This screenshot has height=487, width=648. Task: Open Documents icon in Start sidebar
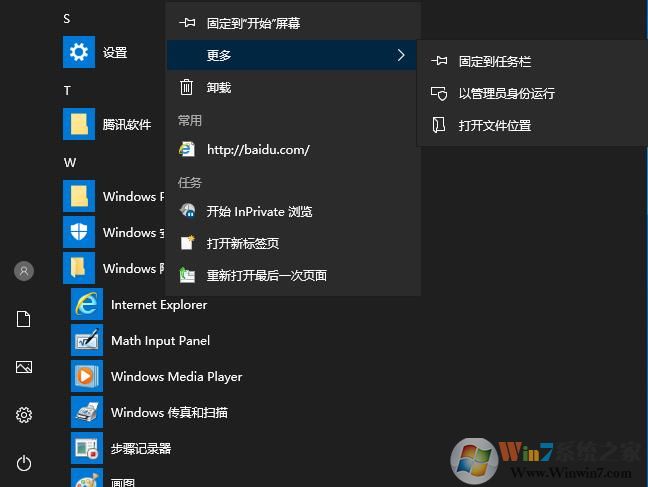click(24, 319)
